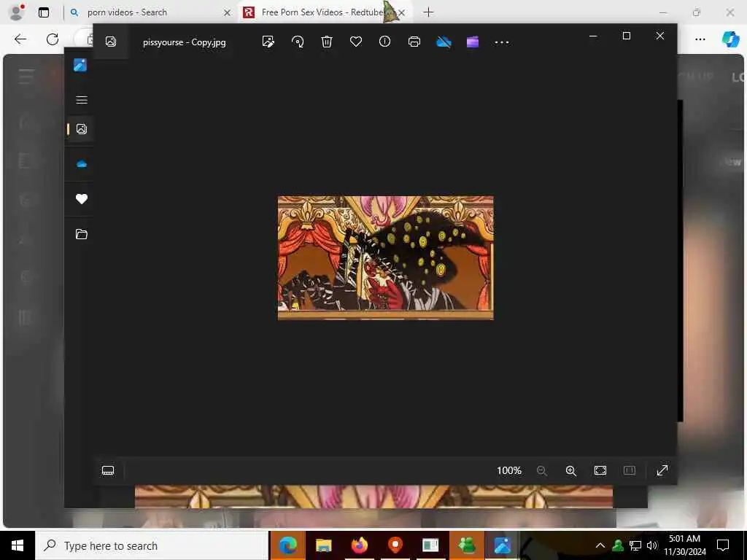Expand the hamburger navigation menu in sidebar
The image size is (747, 560).
(82, 99)
